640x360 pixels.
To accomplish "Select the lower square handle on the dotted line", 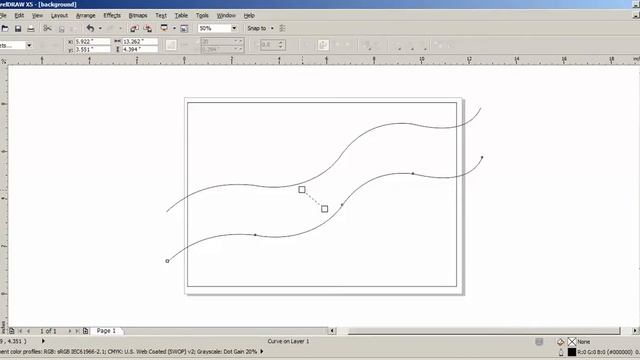I will pos(324,209).
